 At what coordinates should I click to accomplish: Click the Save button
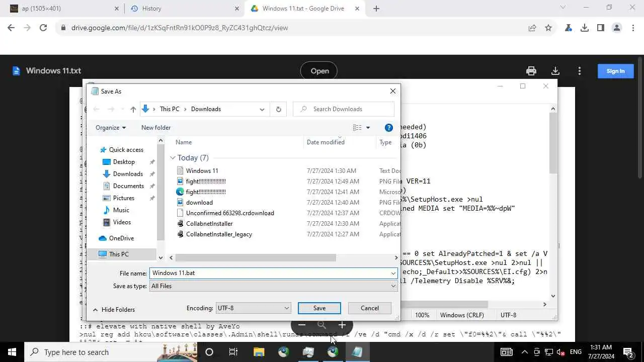click(x=319, y=308)
